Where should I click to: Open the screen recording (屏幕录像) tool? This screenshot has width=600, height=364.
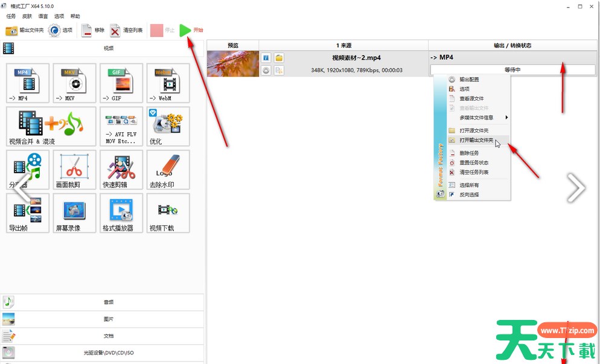[75, 213]
